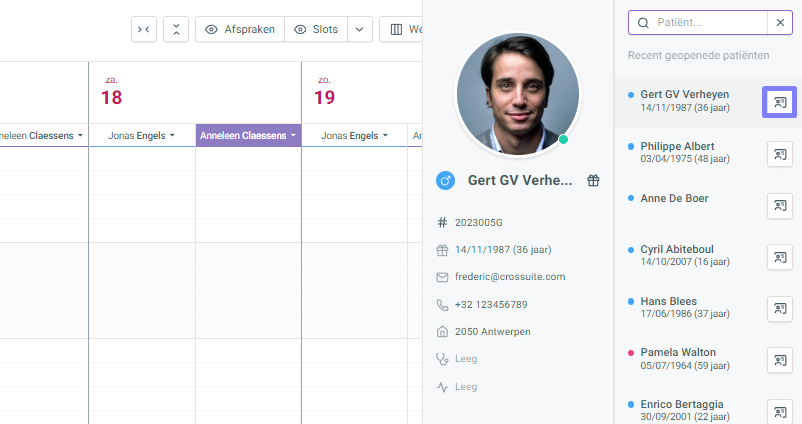Open patient card icon for Anne De Boer
The height and width of the screenshot is (424, 802).
[779, 206]
